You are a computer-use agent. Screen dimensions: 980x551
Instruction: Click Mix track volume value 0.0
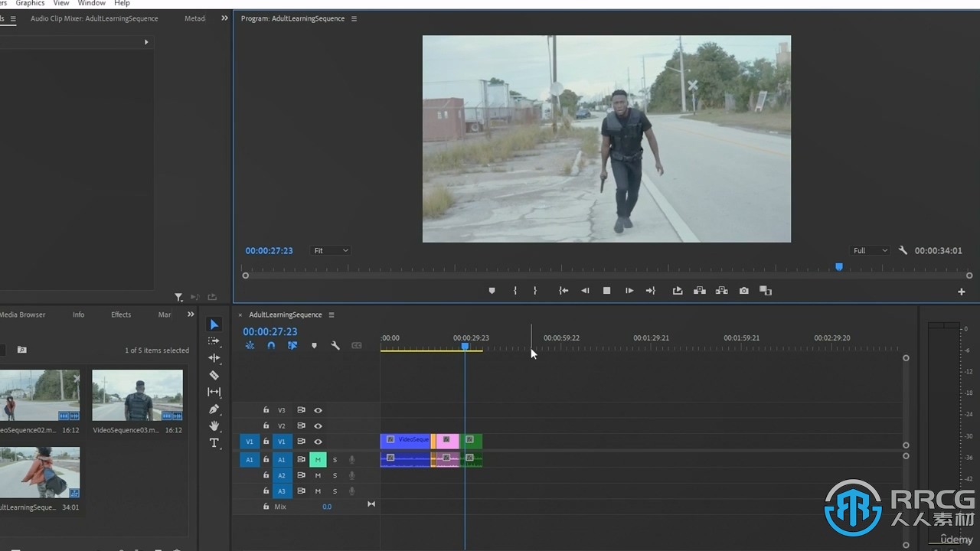point(327,507)
